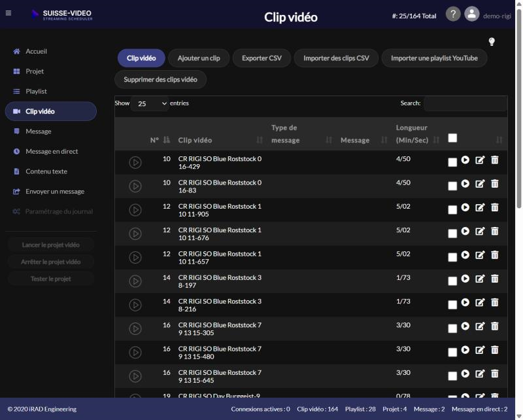Viewport: 523px width, 420px height.
Task: Open Envoyer un message in sidebar
Action: (x=51, y=191)
